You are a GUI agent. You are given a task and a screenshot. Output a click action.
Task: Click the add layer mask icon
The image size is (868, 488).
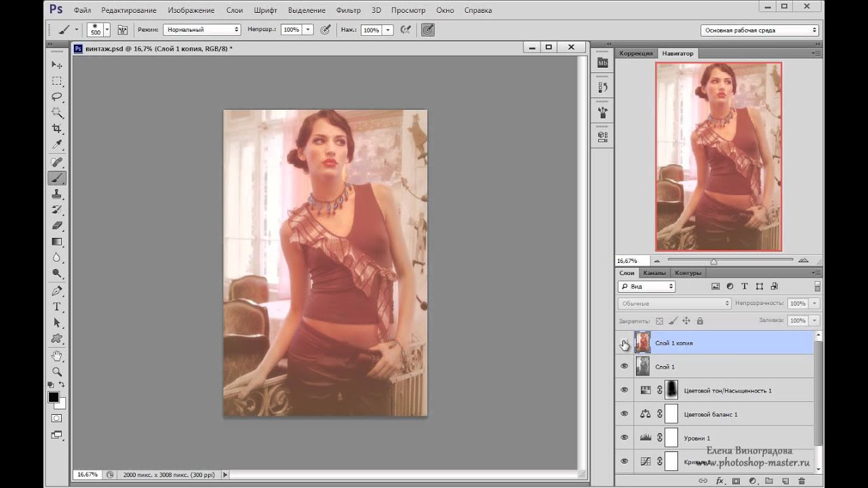point(736,481)
